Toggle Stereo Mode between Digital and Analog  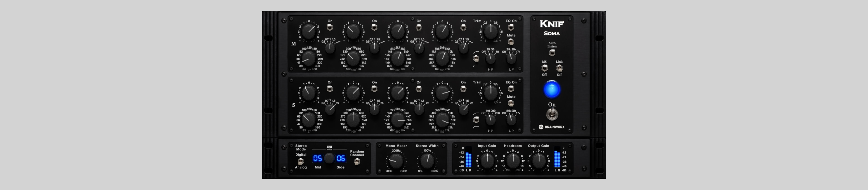tap(301, 161)
